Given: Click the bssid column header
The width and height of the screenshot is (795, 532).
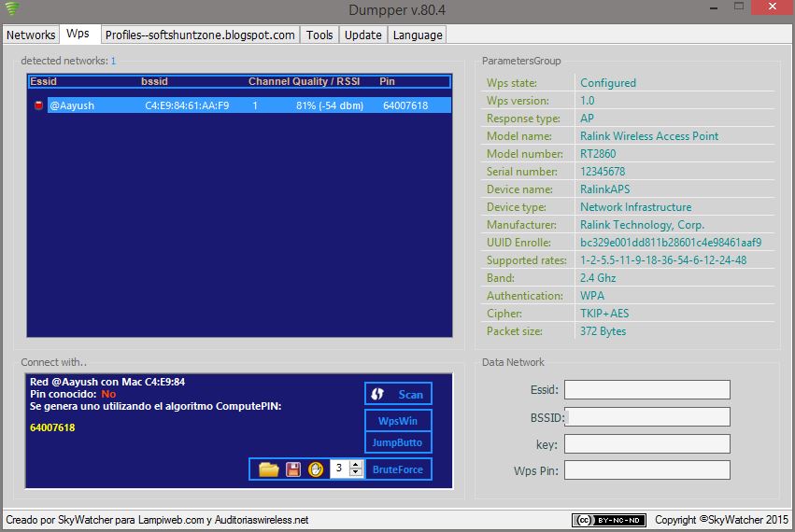Looking at the screenshot, I should tap(154, 81).
